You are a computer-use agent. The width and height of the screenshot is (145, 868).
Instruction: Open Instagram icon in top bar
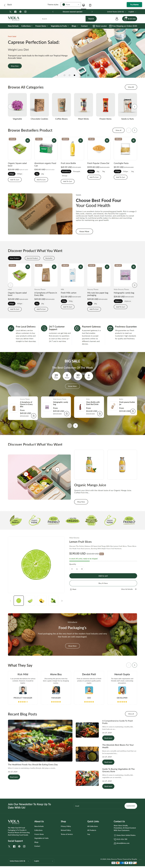click(x=25, y=12)
